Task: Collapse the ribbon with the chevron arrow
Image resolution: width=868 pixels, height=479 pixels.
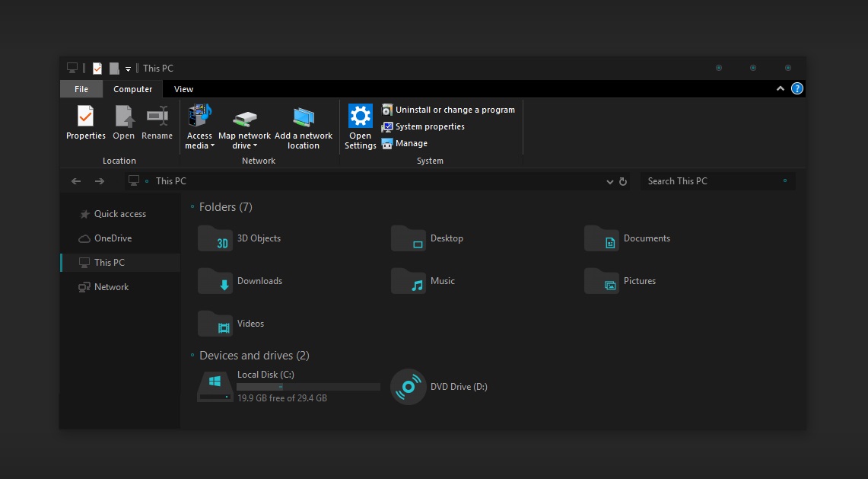Action: [780, 89]
